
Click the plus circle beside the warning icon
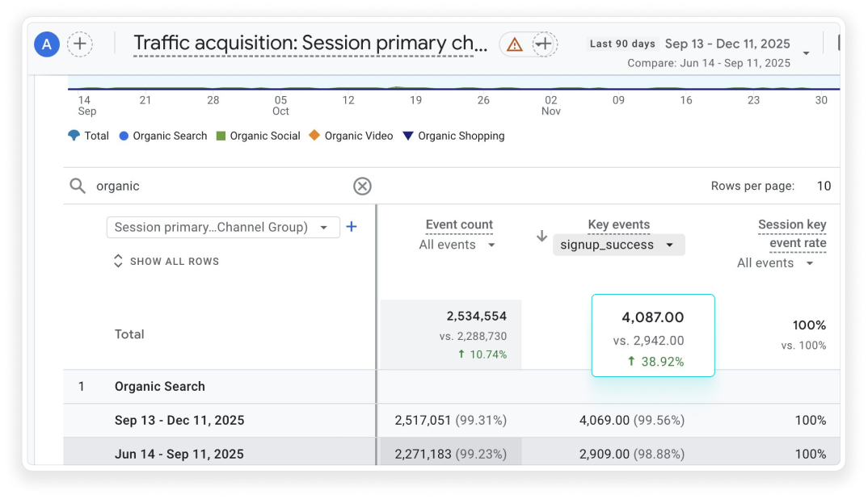coord(545,44)
